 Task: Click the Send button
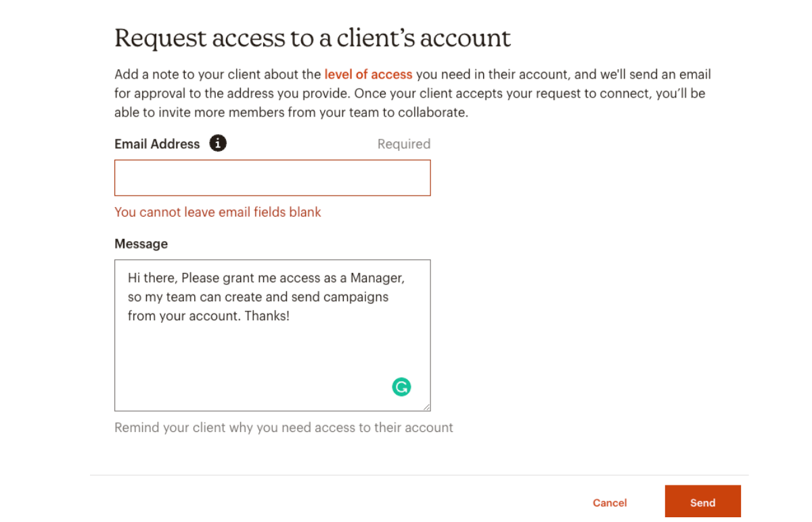coord(702,502)
